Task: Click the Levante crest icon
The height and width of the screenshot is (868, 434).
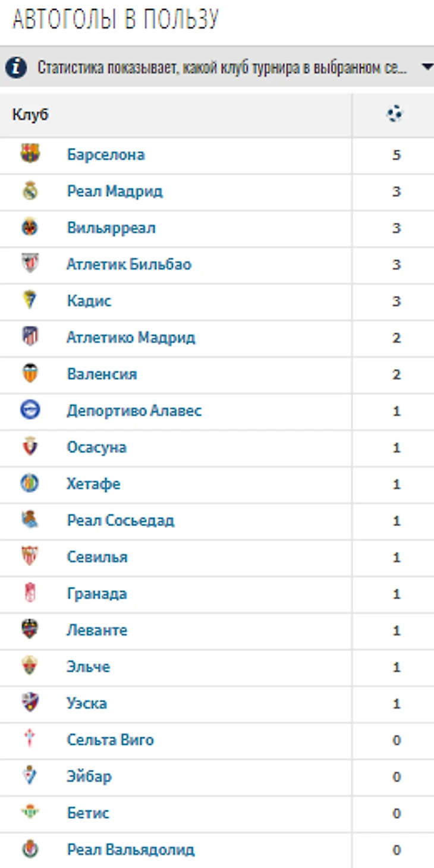Action: pyautogui.click(x=30, y=630)
